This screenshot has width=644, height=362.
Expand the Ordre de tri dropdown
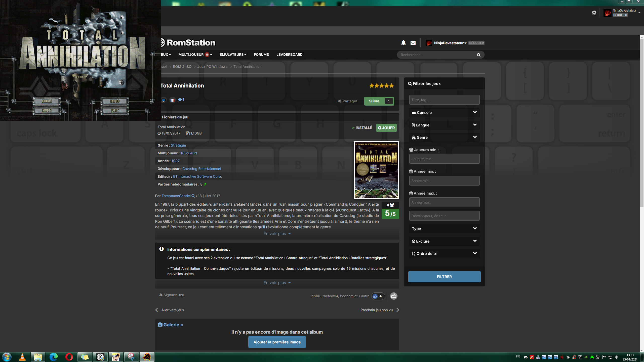click(x=444, y=254)
